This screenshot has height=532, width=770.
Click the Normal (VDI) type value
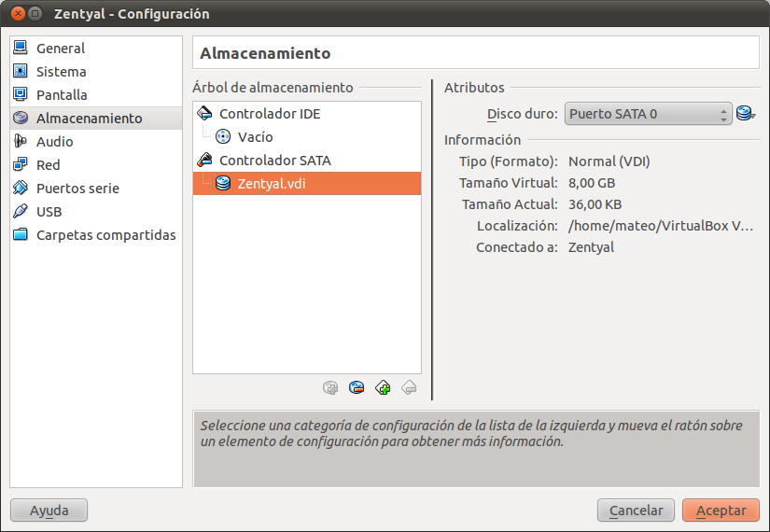(609, 161)
